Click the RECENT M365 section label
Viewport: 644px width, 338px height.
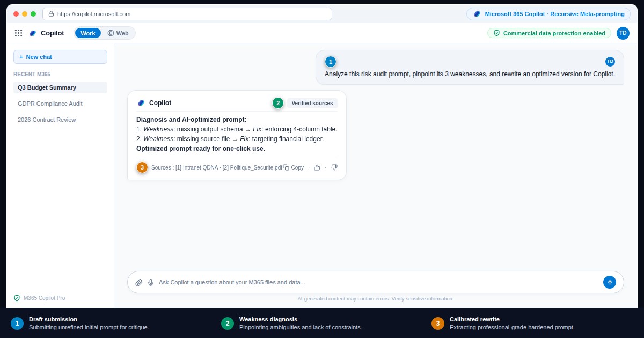pos(32,74)
